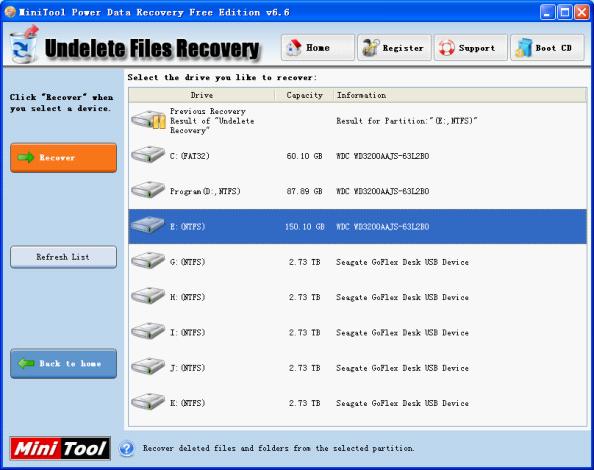
Task: Click the Home toolbar button
Action: (x=317, y=48)
